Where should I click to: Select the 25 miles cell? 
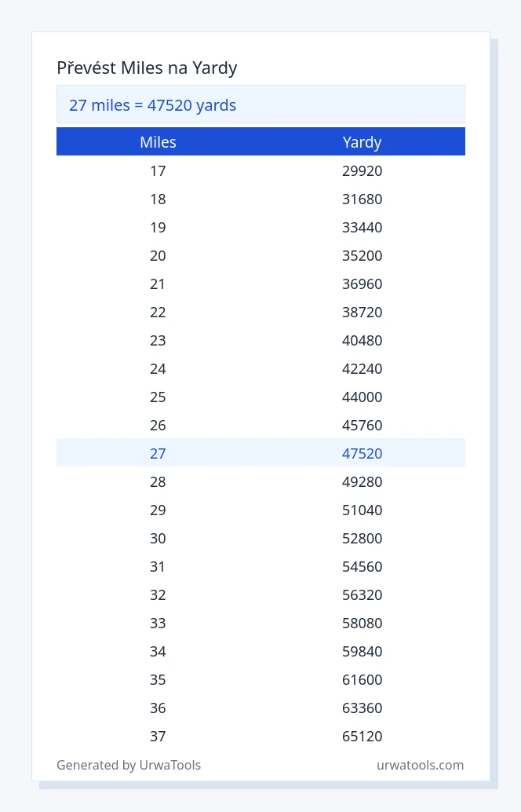tap(158, 397)
